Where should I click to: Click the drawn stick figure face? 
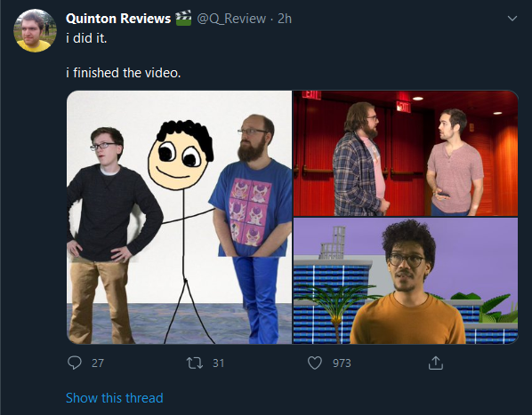(x=181, y=156)
